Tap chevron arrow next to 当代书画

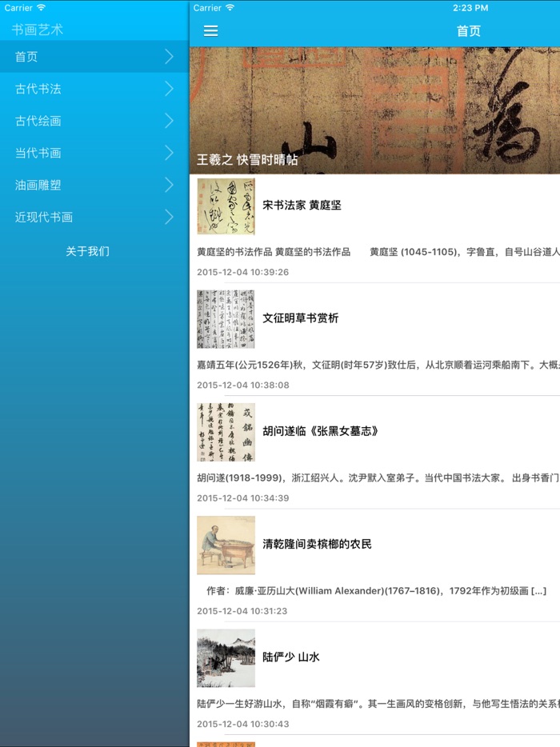pos(169,153)
